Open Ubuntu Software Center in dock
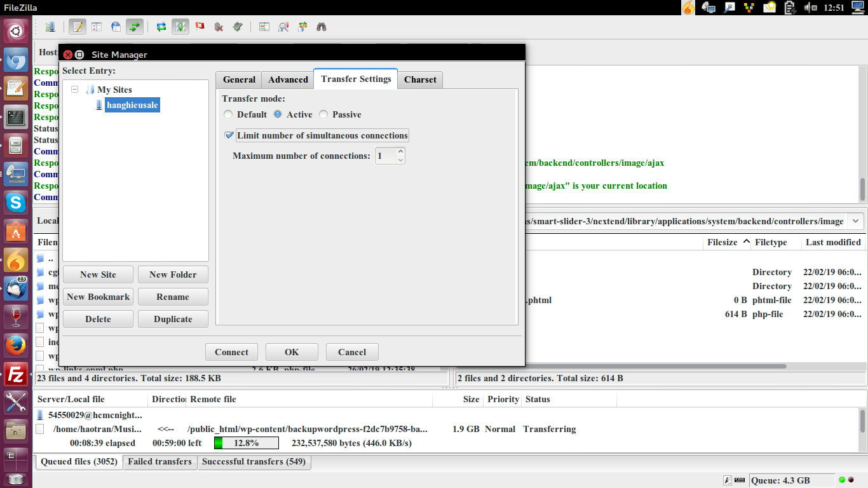 pos(16,231)
